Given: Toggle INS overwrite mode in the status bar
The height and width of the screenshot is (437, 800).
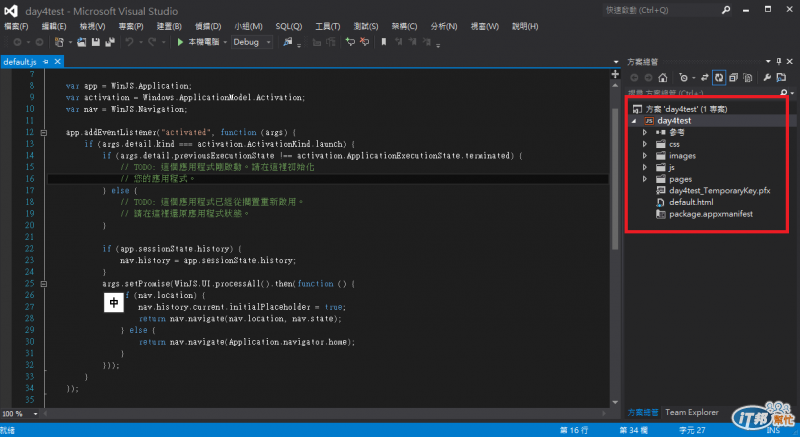Looking at the screenshot, I should (772, 430).
